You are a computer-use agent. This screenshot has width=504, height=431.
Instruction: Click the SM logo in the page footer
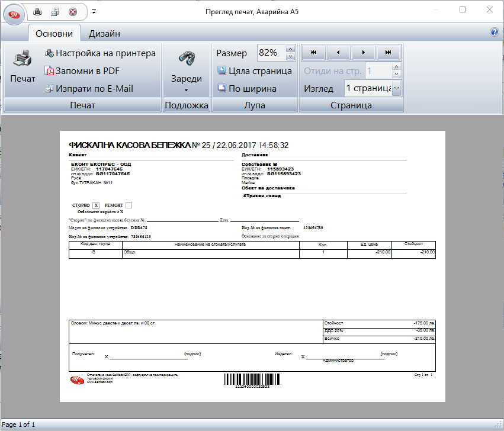pyautogui.click(x=77, y=380)
